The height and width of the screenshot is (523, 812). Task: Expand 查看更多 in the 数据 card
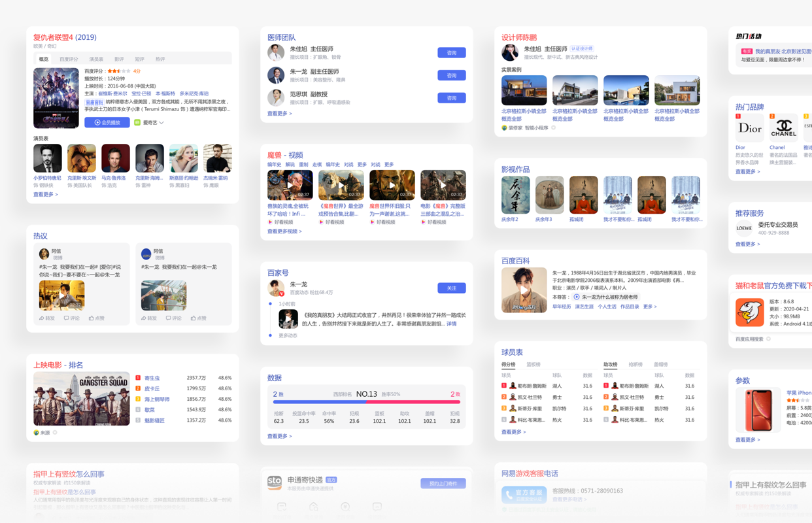pyautogui.click(x=279, y=436)
